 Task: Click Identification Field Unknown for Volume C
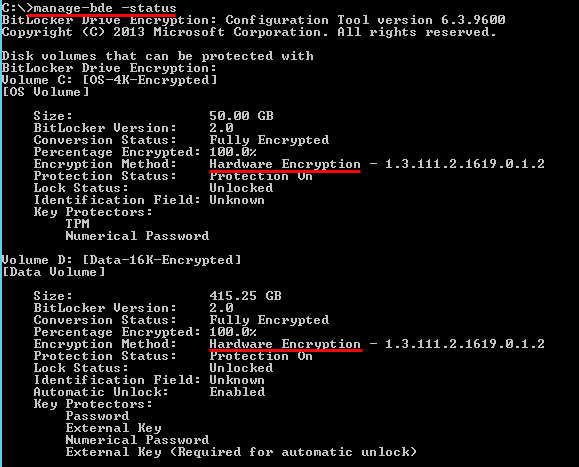237,200
